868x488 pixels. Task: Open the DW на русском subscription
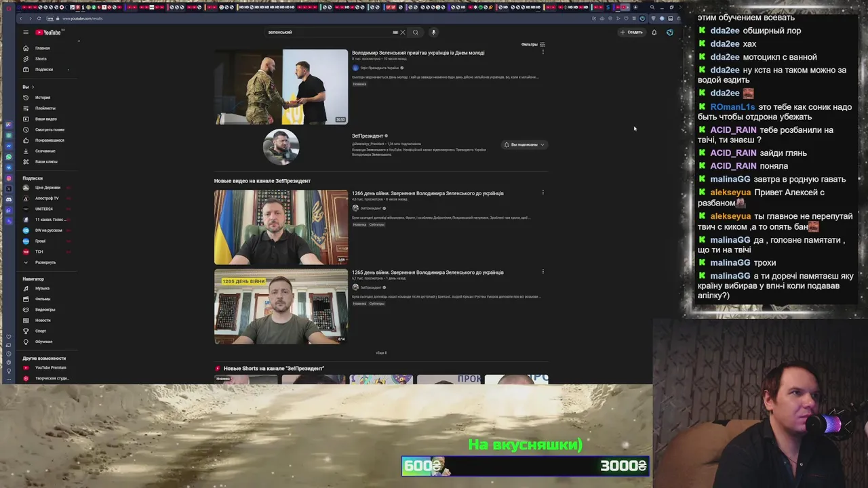48,230
